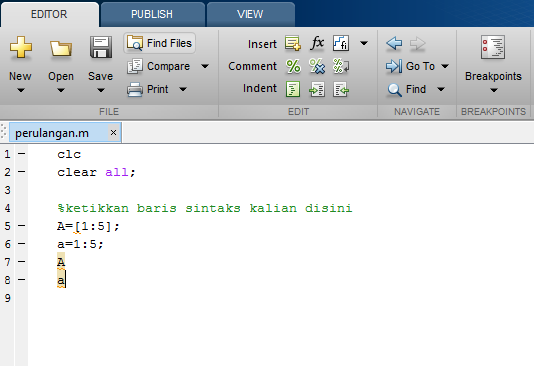Image resolution: width=534 pixels, height=366 pixels.
Task: Click the Comment percent icon
Action: click(x=293, y=66)
